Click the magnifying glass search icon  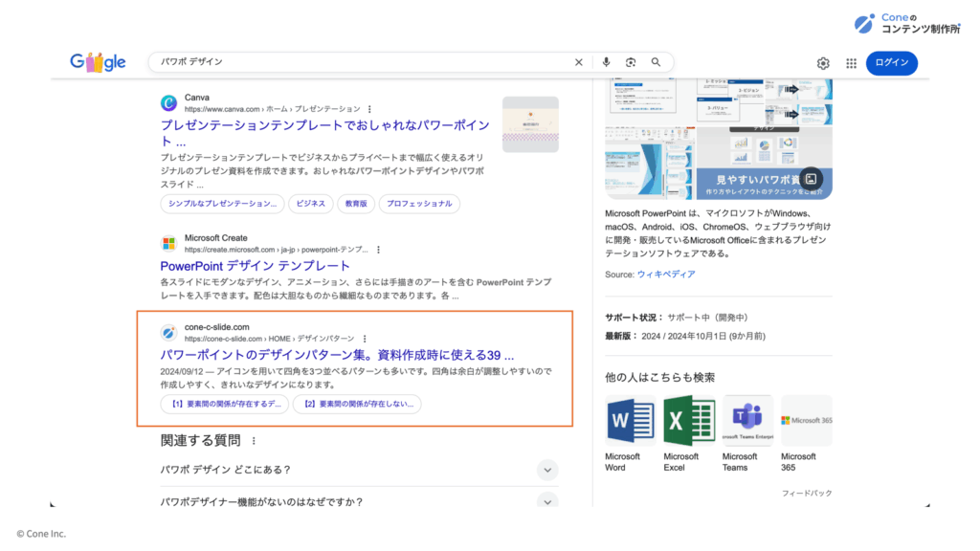pos(656,62)
